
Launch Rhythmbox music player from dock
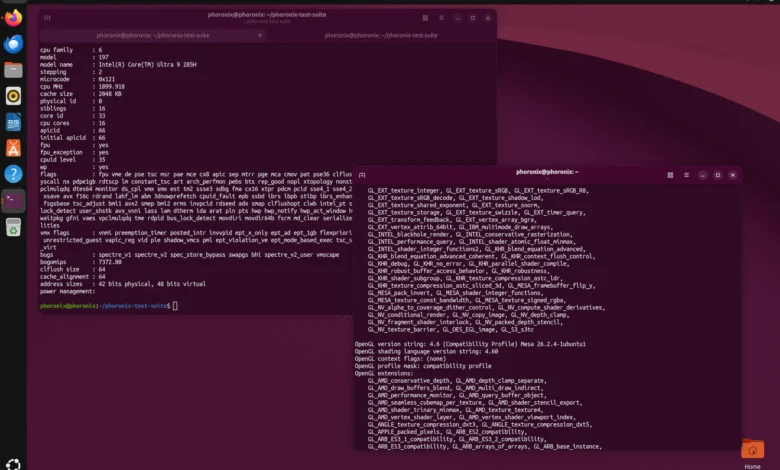13,96
